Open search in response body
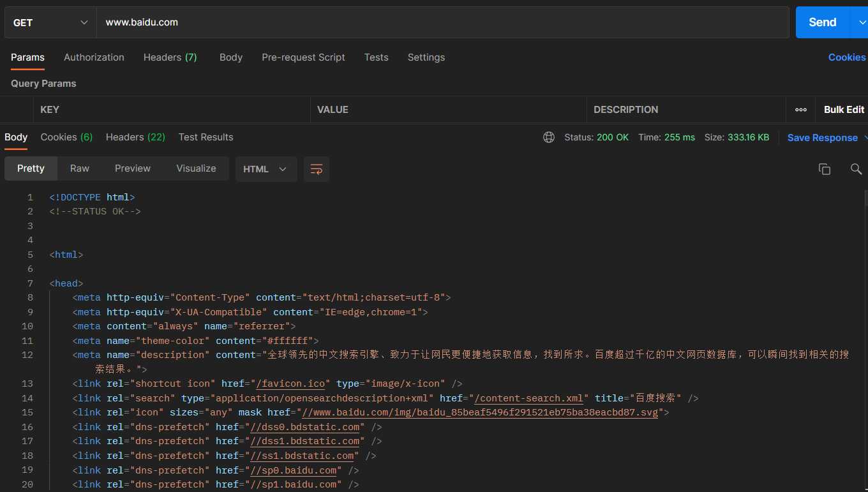The width and height of the screenshot is (868, 492). point(856,169)
